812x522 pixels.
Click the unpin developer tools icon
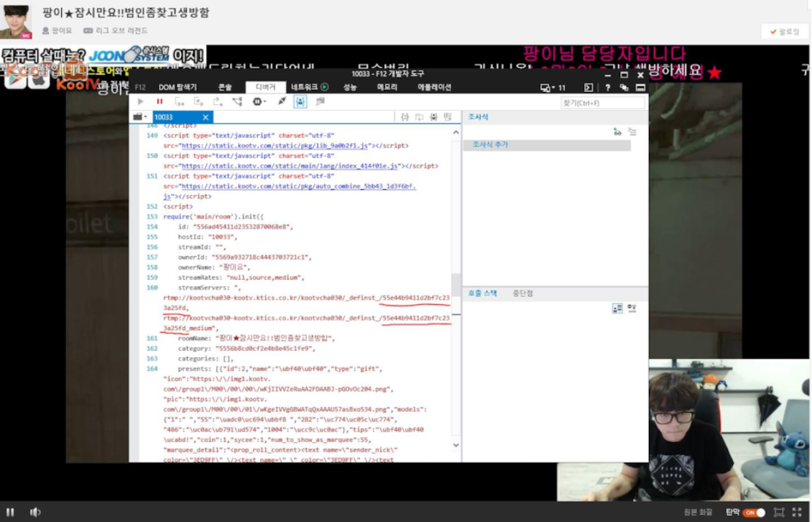(624, 88)
